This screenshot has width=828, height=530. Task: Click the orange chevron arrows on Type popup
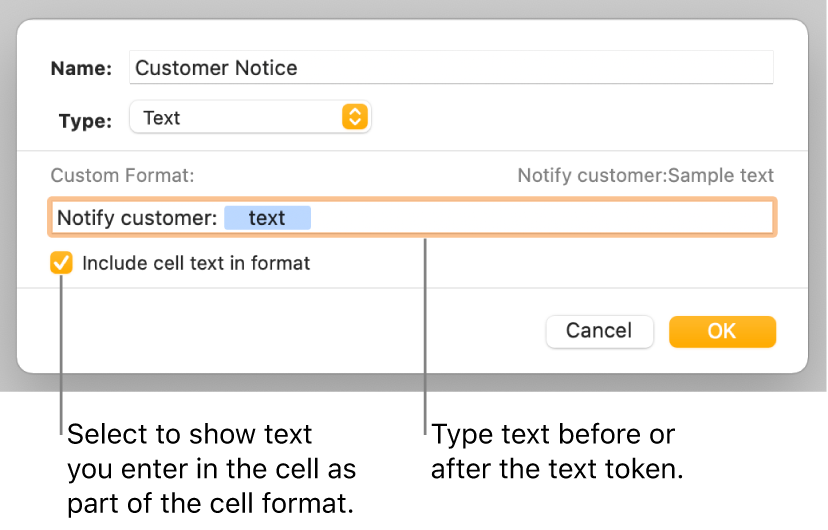point(354,118)
